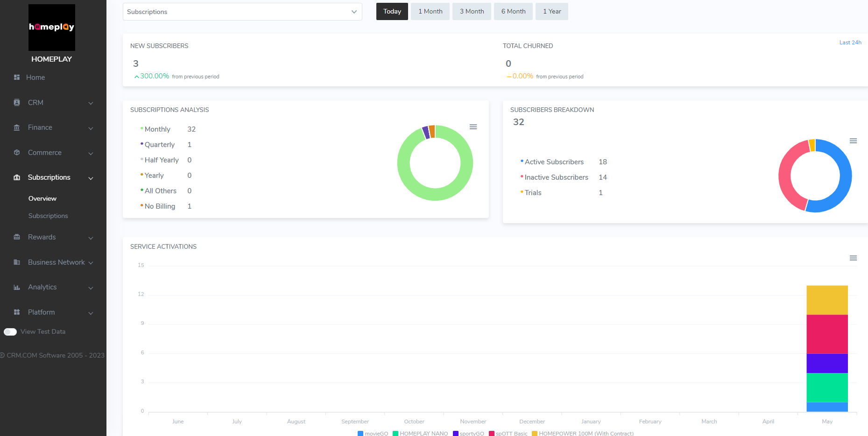Click the Commerce cube icon

coord(17,153)
